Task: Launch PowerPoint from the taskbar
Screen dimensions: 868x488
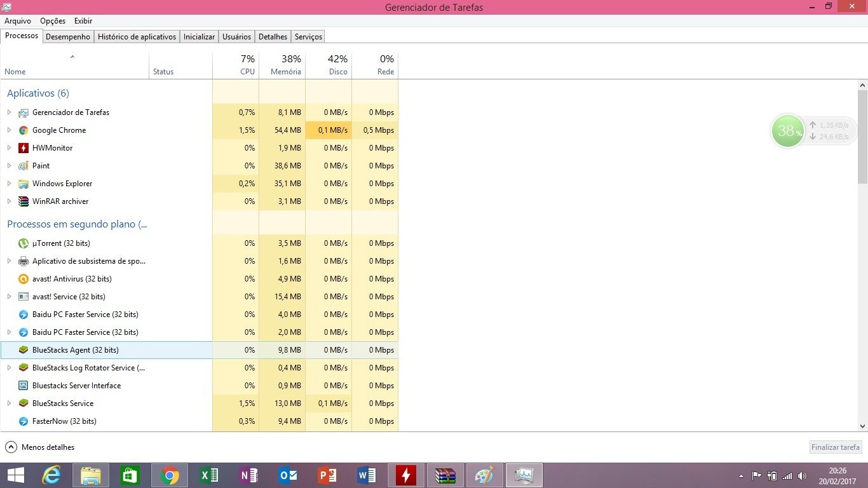Action: pyautogui.click(x=327, y=475)
